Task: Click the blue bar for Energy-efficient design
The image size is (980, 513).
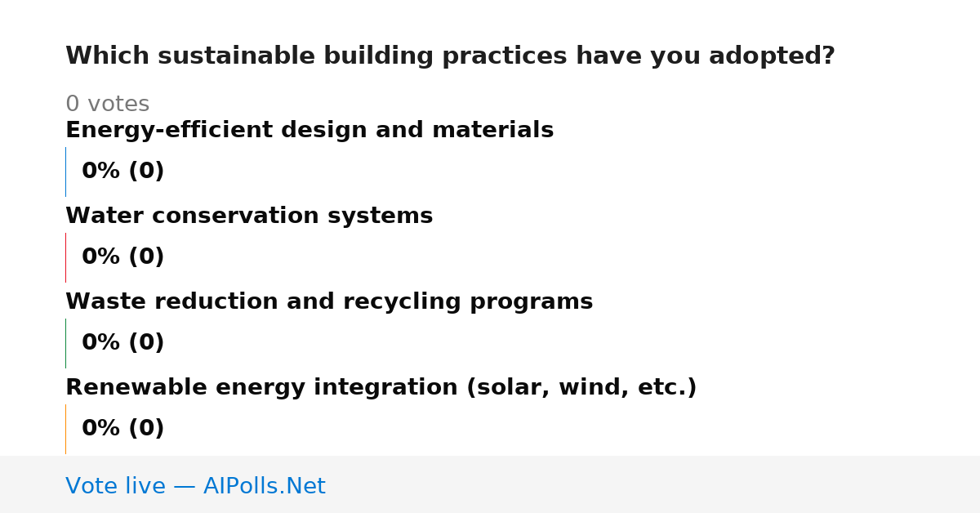Action: point(65,172)
